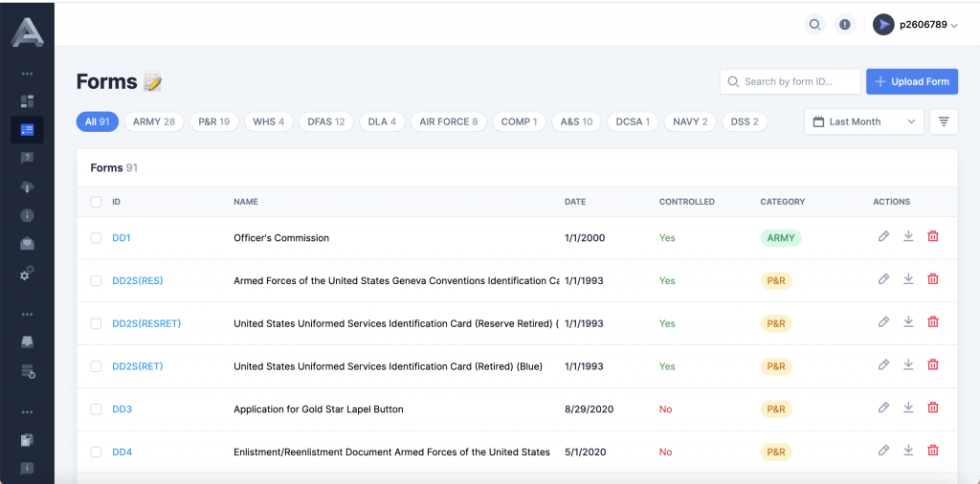
Task: Open the alert notification icon
Action: pos(845,25)
